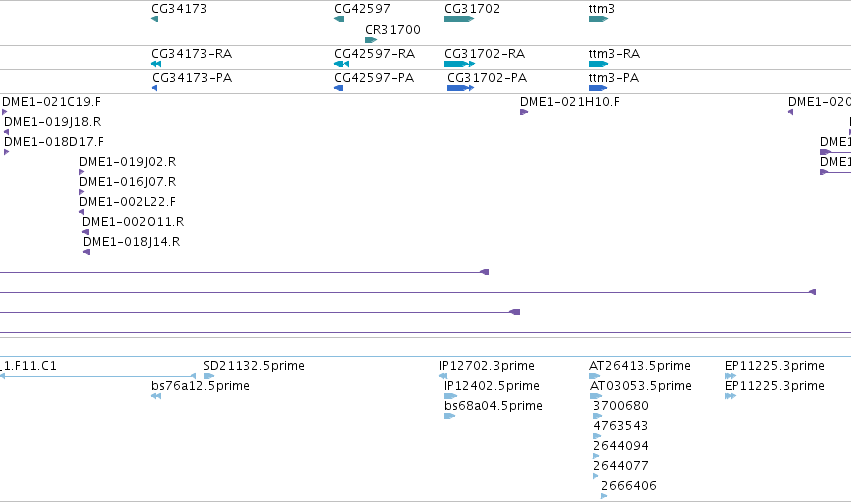Click the CG42597-PA coding feature
This screenshot has height=502, width=851.
[x=339, y=88]
